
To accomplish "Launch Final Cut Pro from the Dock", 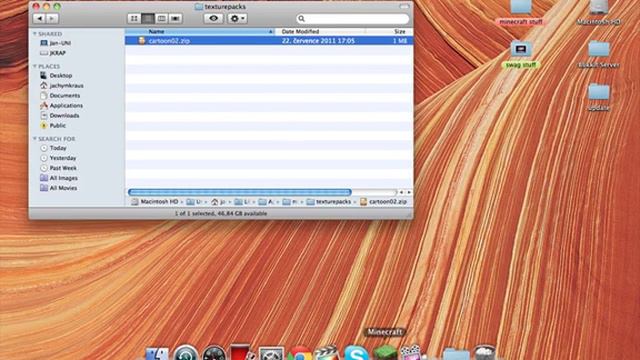I will pyautogui.click(x=327, y=353).
